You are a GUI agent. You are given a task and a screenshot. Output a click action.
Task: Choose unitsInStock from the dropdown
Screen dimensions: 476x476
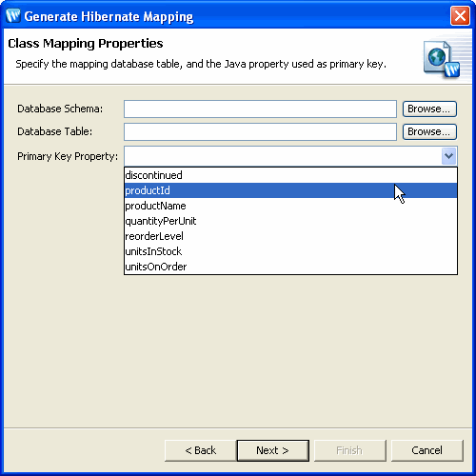(290, 251)
